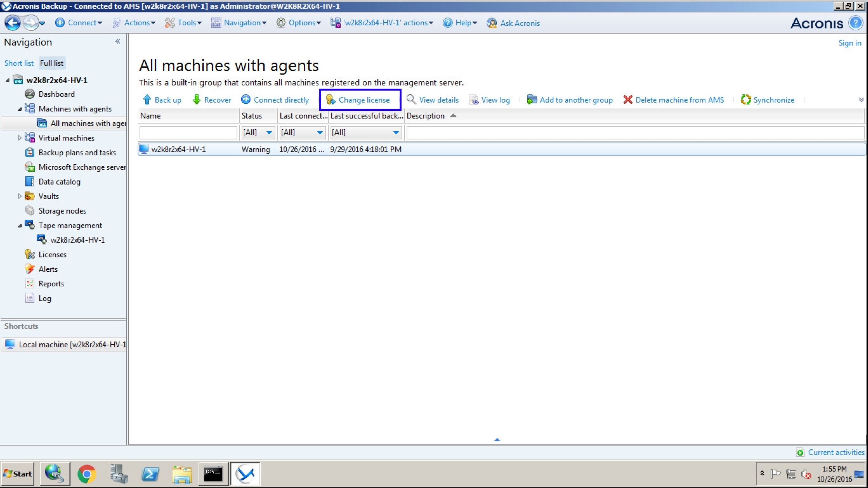868x488 pixels.
Task: Click the red Delete machine from AMS icon
Action: coord(628,100)
